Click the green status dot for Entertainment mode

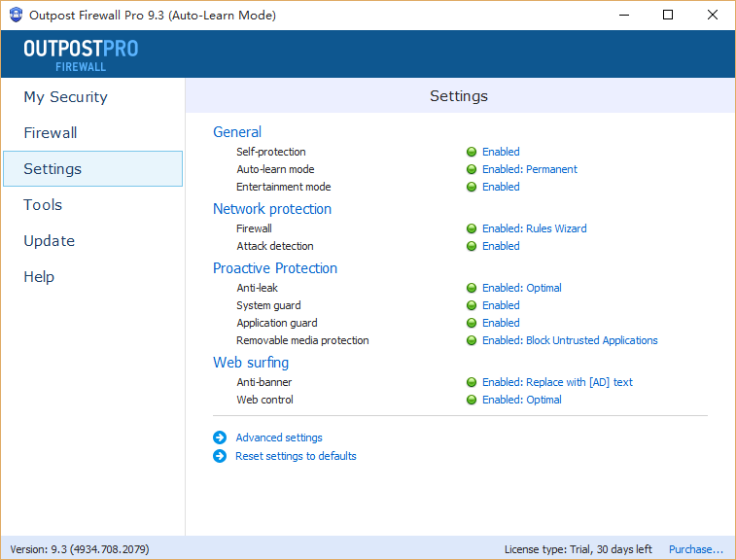tap(472, 187)
